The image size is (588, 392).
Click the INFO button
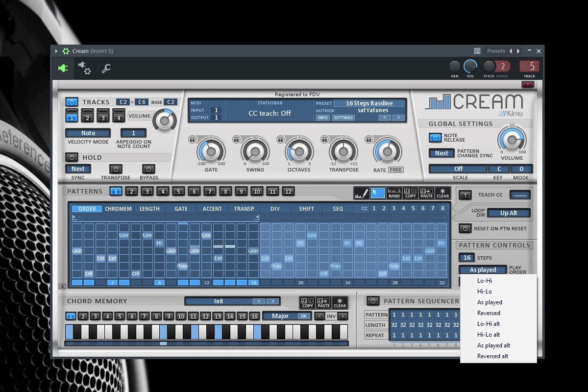323,118
